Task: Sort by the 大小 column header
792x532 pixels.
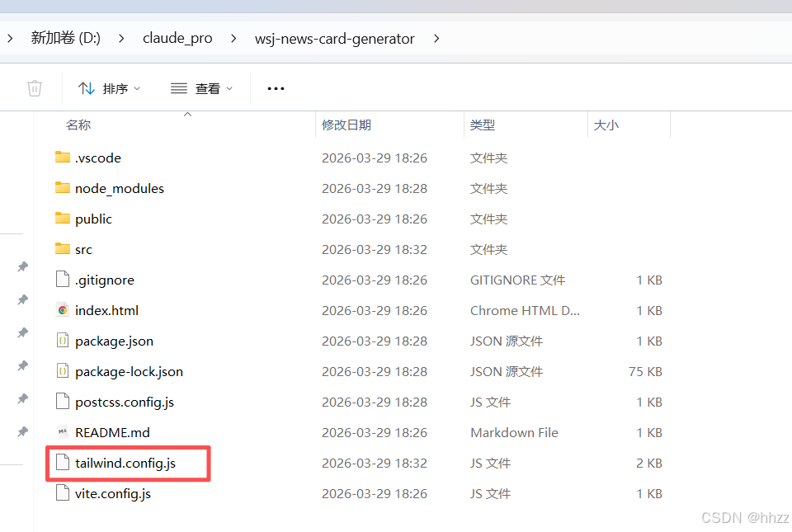Action: pyautogui.click(x=606, y=125)
